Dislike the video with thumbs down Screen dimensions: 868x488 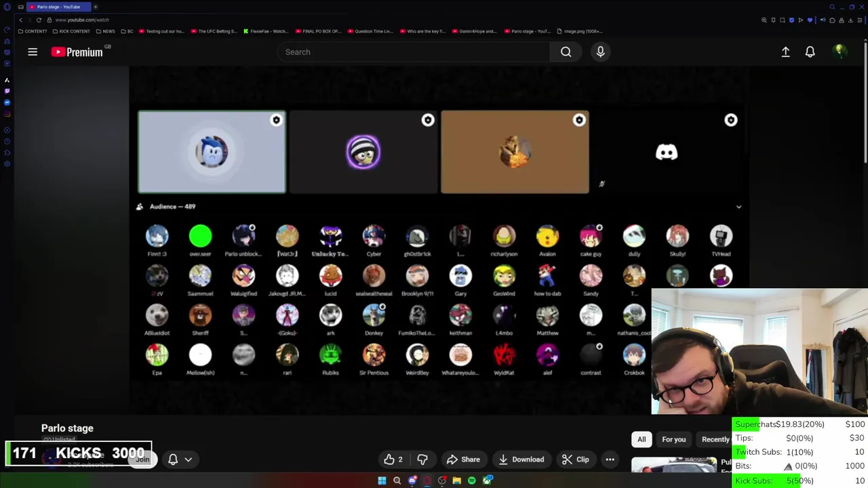pos(422,460)
